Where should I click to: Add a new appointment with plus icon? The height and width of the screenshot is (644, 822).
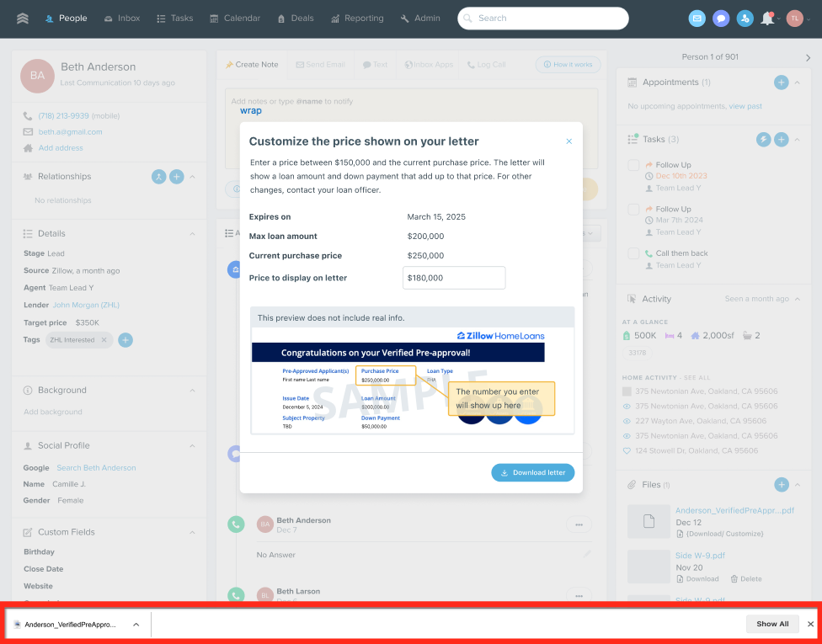click(781, 82)
